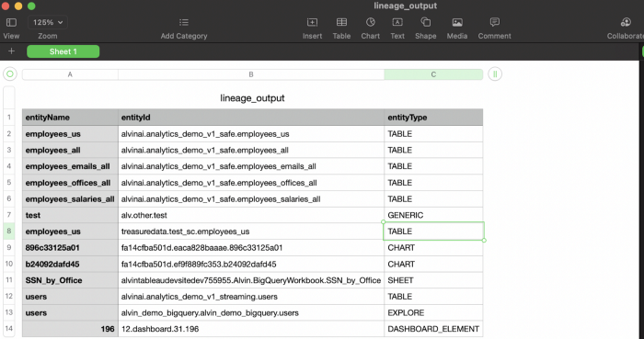The image size is (644, 339).
Task: Add a new sheet with plus button
Action: click(x=11, y=51)
